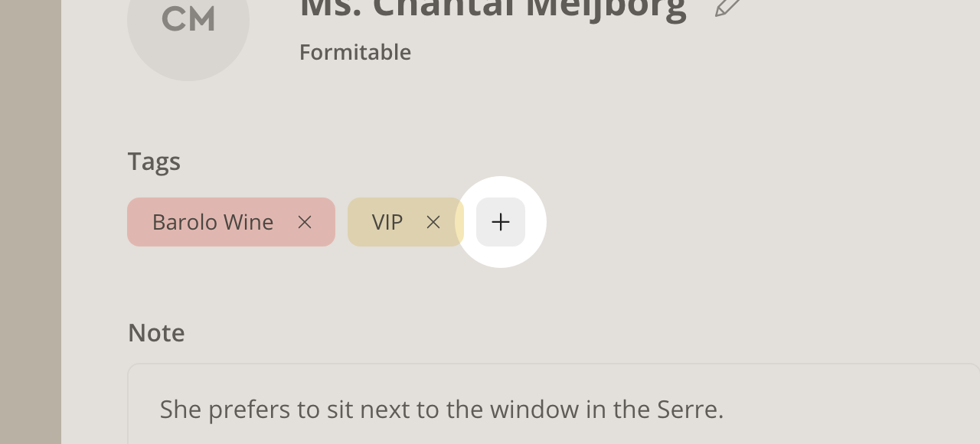Add a new tag with plus button

[501, 222]
